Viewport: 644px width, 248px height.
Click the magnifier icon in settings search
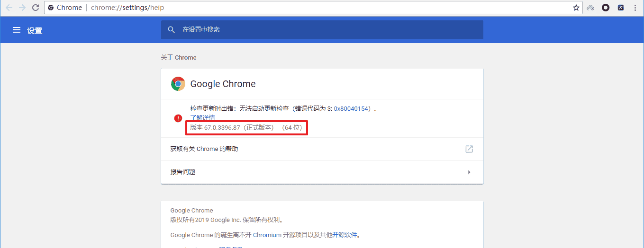click(172, 30)
